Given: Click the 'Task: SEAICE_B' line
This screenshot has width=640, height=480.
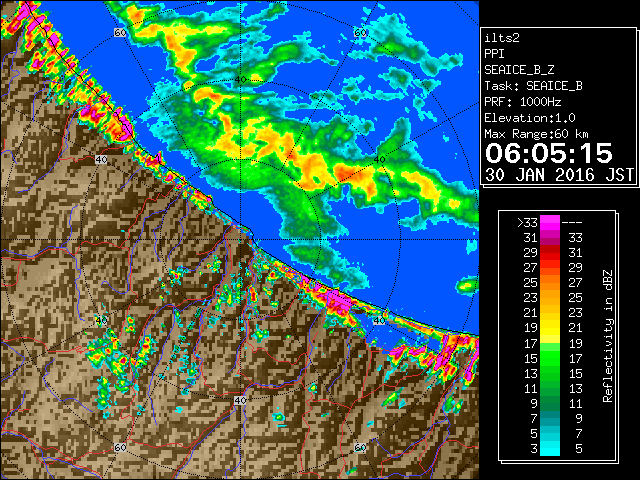Looking at the screenshot, I should pos(533,86).
